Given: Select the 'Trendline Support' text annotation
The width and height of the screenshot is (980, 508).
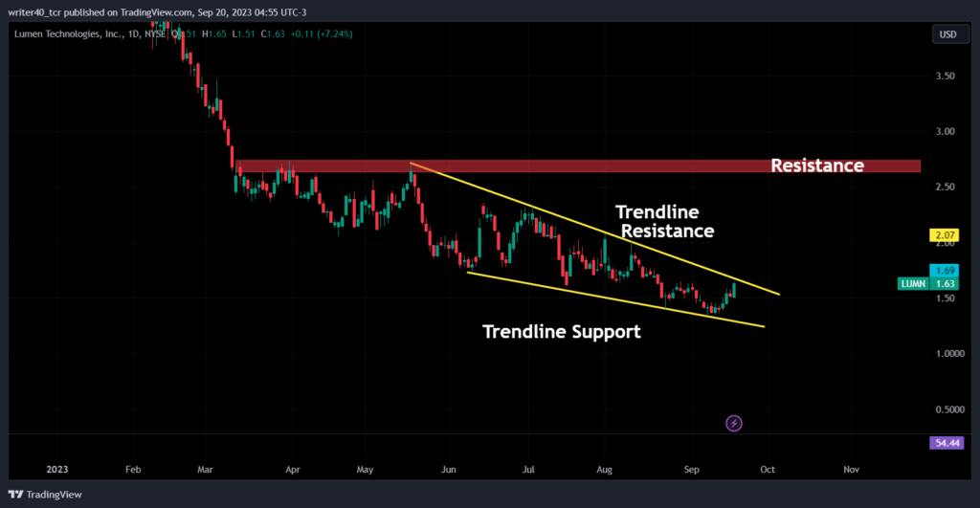Looking at the screenshot, I should [561, 331].
